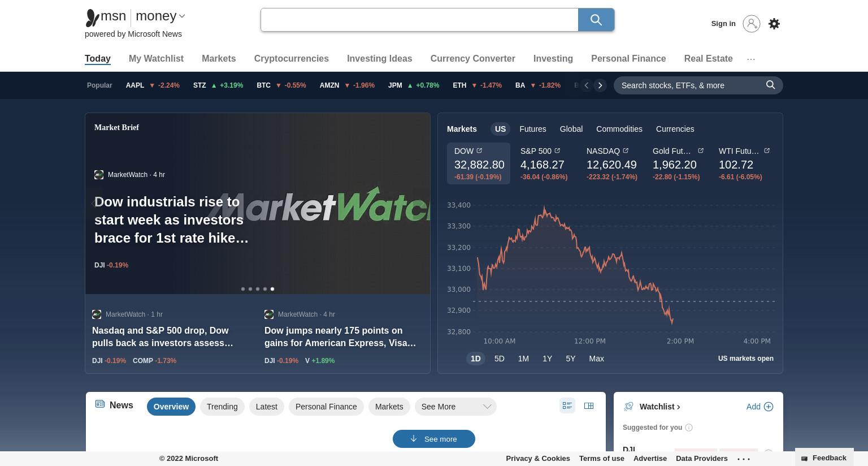Expand the Watchlist chevron
This screenshot has height=466, width=868.
678,407
